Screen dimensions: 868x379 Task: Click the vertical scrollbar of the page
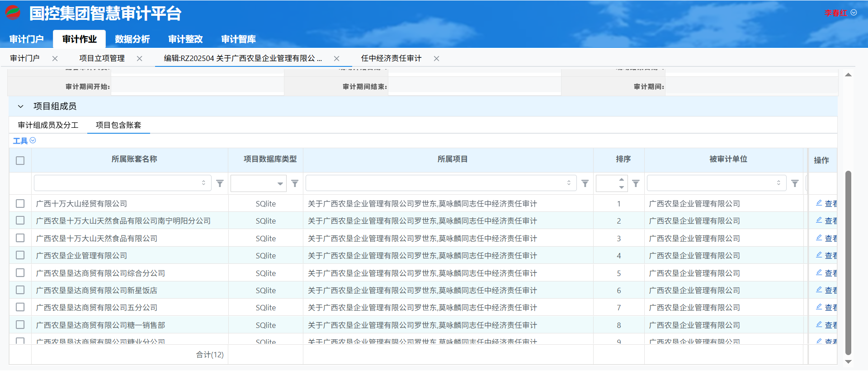pos(848,262)
